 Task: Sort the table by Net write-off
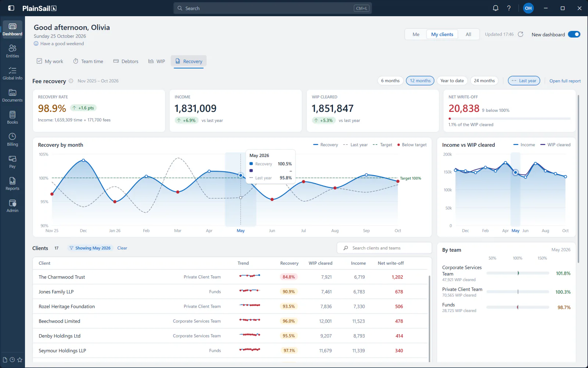[391, 263]
